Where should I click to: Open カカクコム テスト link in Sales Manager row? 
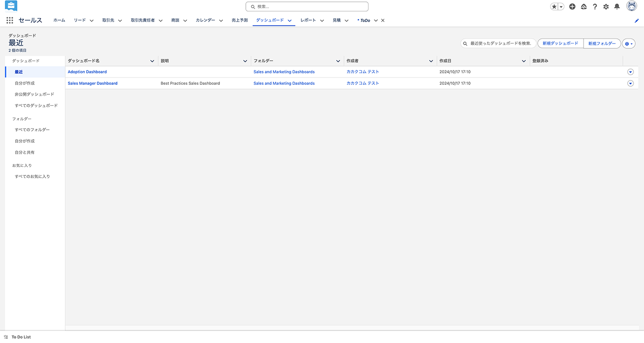coord(363,83)
